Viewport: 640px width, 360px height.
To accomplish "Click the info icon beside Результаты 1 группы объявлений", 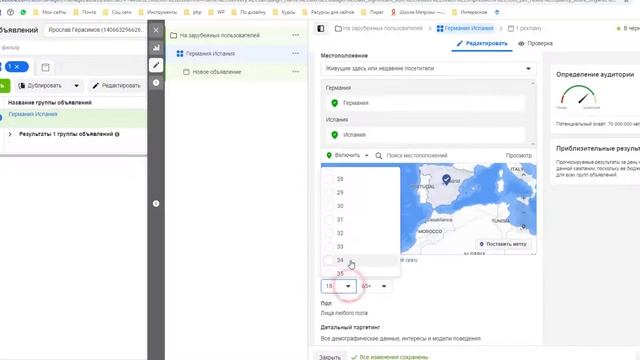I will click(x=117, y=134).
